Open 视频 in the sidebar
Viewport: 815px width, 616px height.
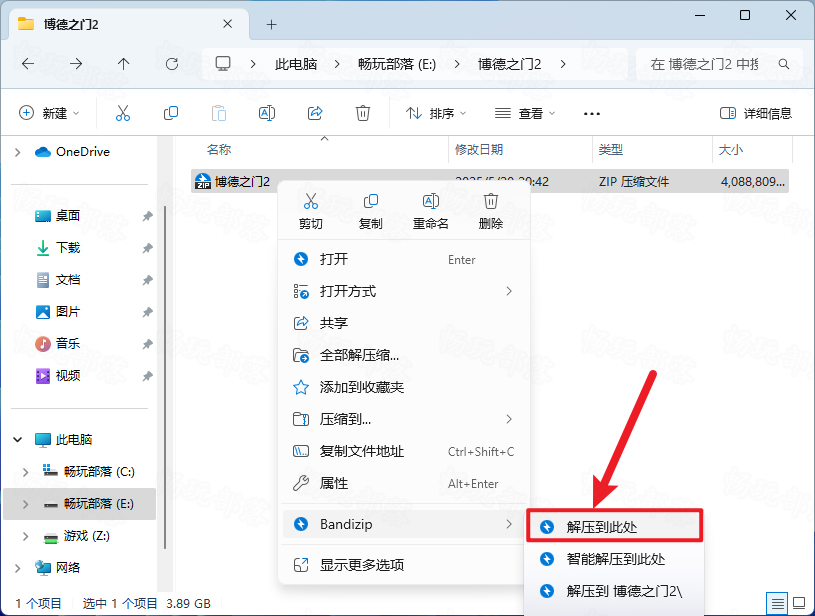[x=68, y=376]
